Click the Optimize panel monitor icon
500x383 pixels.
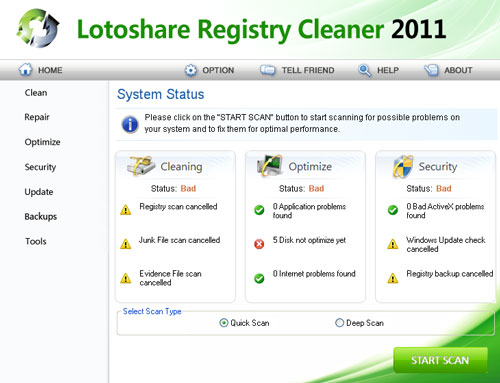point(270,165)
